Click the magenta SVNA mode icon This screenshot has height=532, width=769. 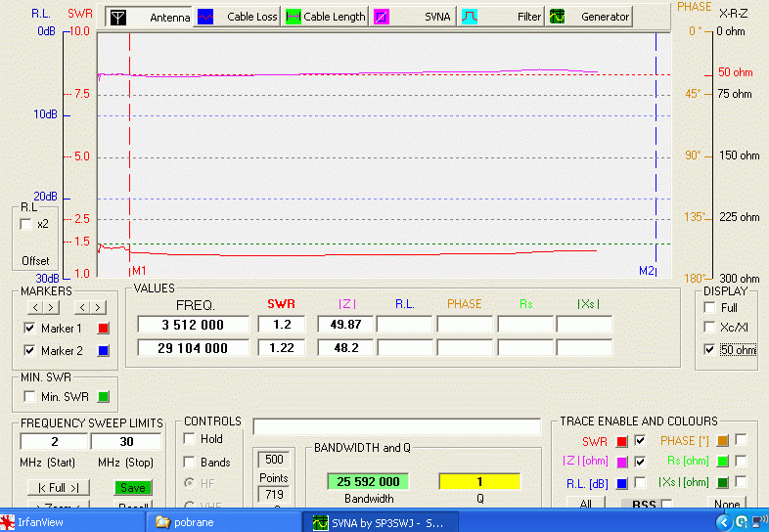(x=381, y=17)
